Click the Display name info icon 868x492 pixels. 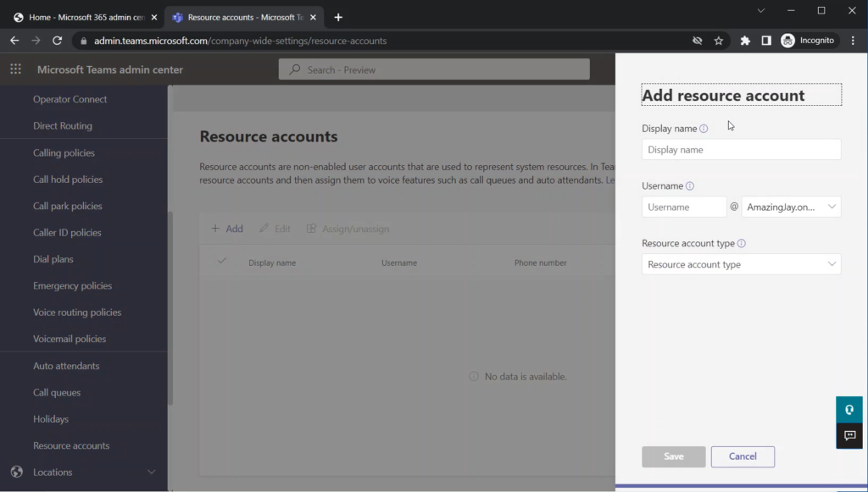point(704,129)
